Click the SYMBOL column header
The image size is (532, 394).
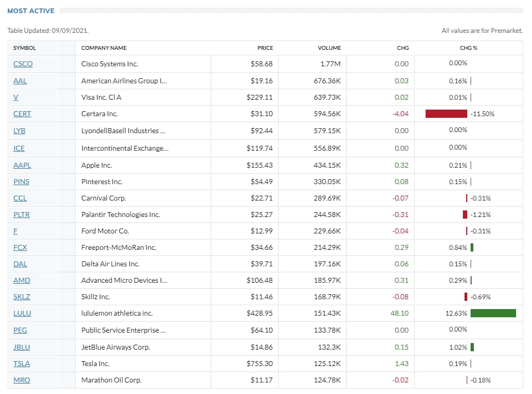[25, 48]
